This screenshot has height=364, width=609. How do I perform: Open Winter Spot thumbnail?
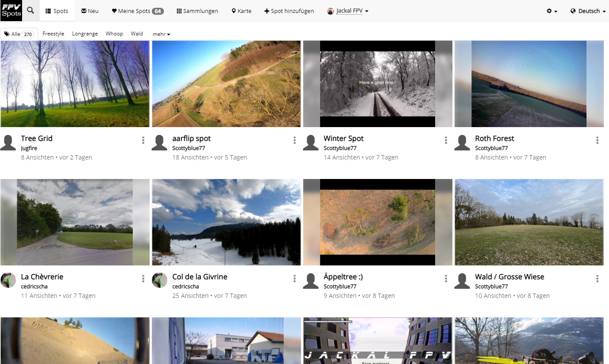[x=378, y=84]
